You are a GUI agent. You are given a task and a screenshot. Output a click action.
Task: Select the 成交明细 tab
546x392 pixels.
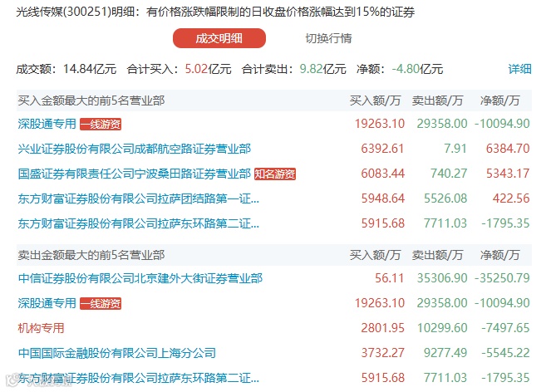tap(219, 38)
